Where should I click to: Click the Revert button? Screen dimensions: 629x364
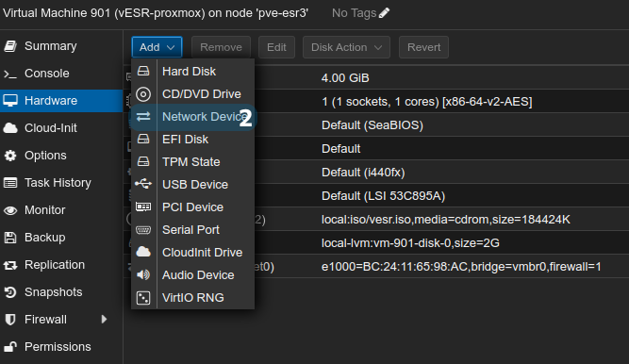[423, 47]
